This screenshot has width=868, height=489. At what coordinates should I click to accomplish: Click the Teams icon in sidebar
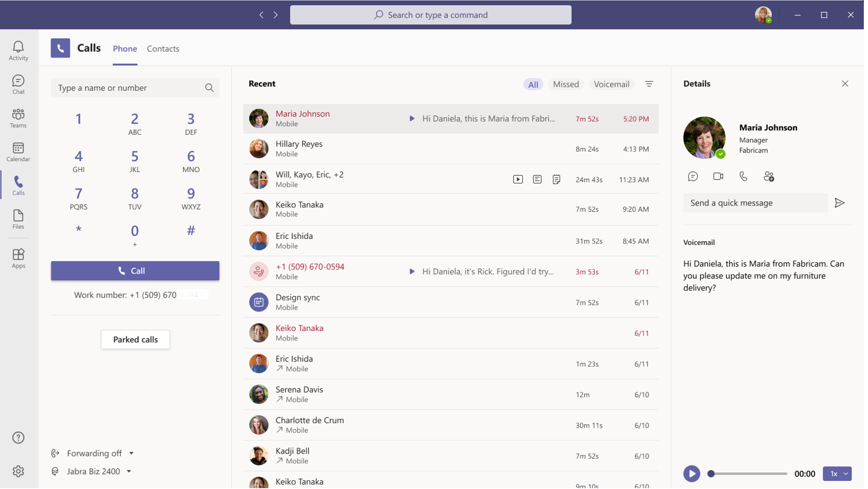point(19,118)
